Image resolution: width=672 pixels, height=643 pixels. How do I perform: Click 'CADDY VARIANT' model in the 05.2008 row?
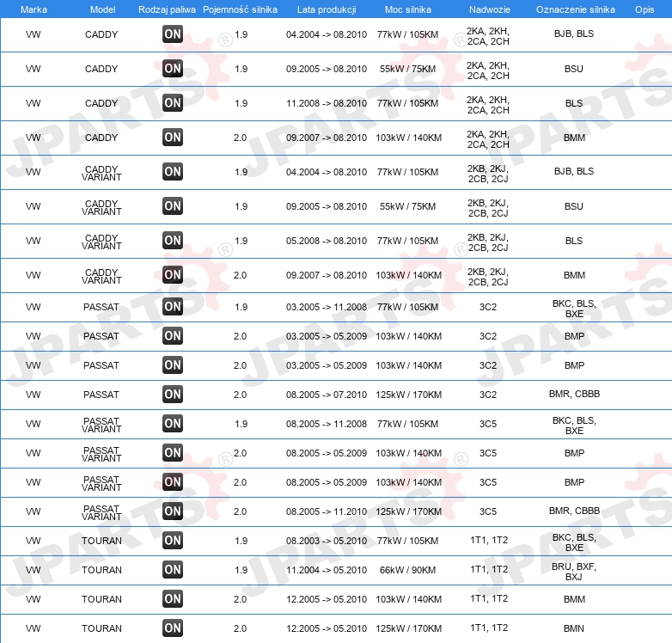coord(101,242)
